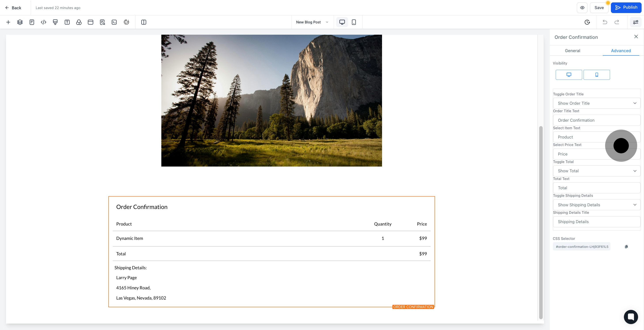
Task: Open the New Blog Post page dropdown
Action: (312, 22)
